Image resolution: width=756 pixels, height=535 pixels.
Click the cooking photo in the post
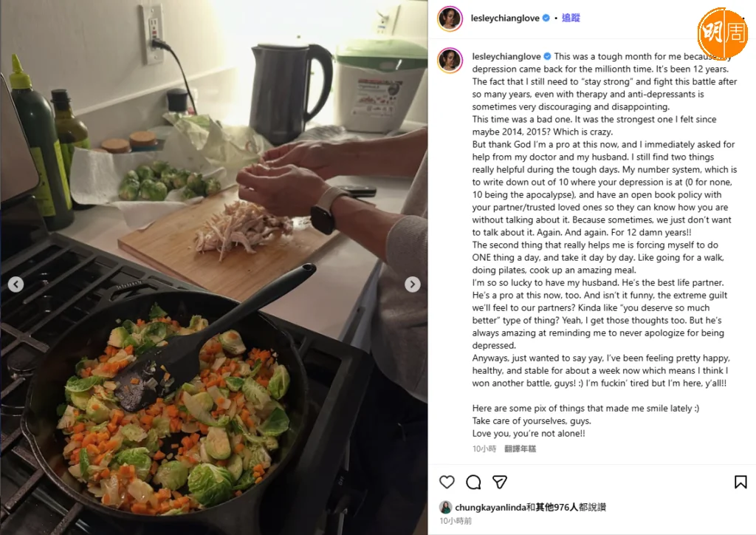(213, 267)
